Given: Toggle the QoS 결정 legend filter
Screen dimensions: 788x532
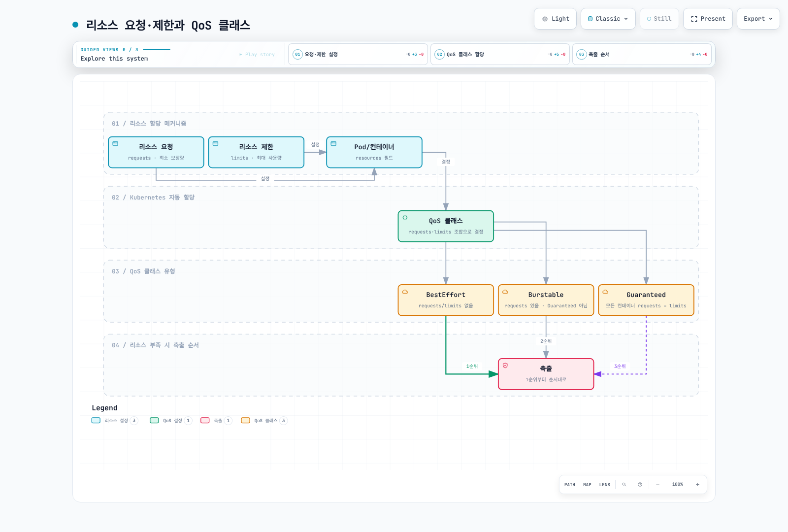Looking at the screenshot, I should pyautogui.click(x=171, y=421).
